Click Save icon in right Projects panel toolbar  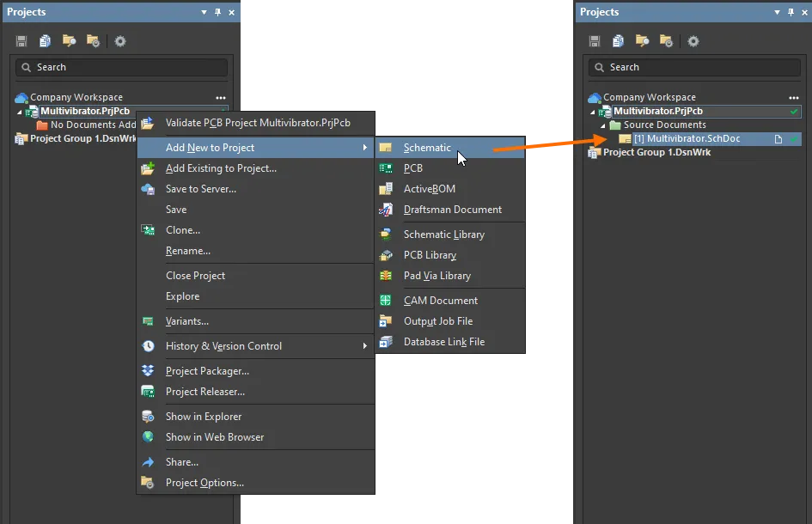click(595, 41)
